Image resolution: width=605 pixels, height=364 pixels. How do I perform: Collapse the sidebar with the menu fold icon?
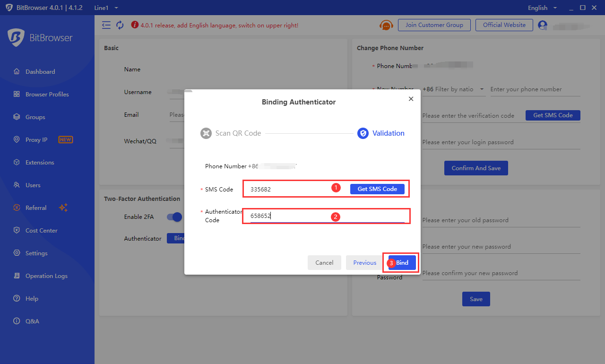pyautogui.click(x=106, y=25)
